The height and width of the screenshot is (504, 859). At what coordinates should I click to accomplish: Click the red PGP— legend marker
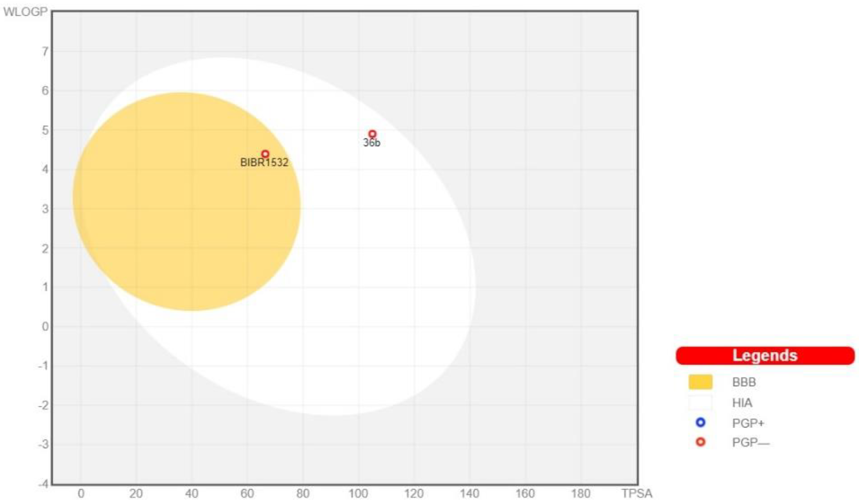pyautogui.click(x=700, y=442)
